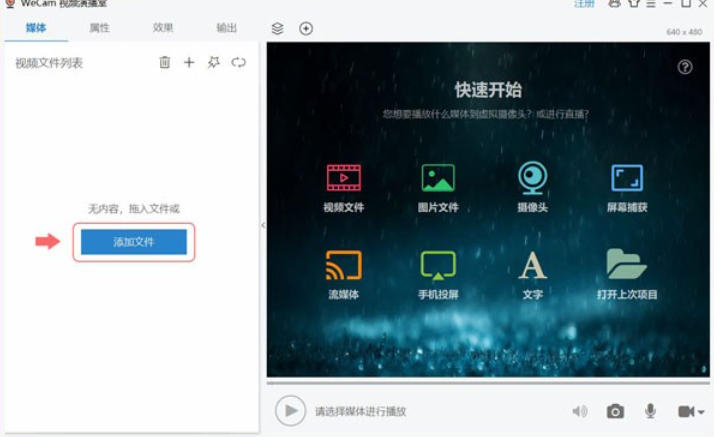This screenshot has width=714, height=437.
Task: Open dropdown arrow beside the record icon
Action: (x=701, y=412)
